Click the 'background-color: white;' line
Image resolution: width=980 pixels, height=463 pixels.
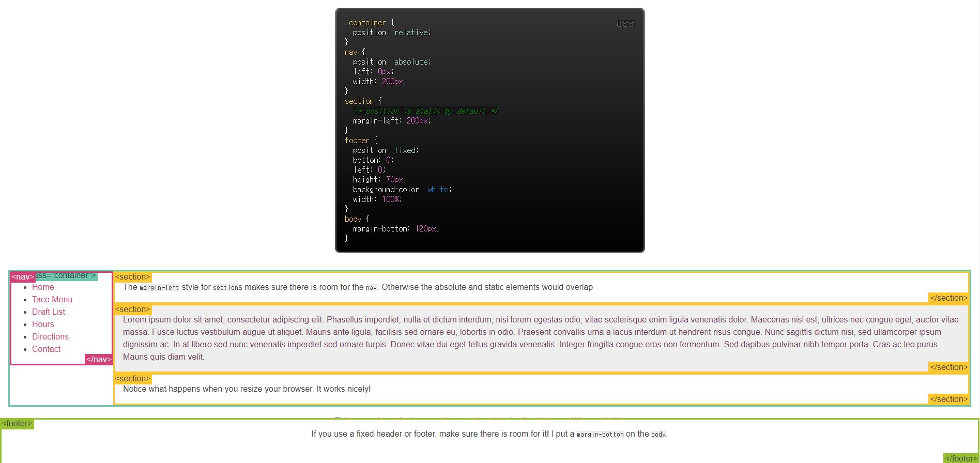tap(402, 190)
